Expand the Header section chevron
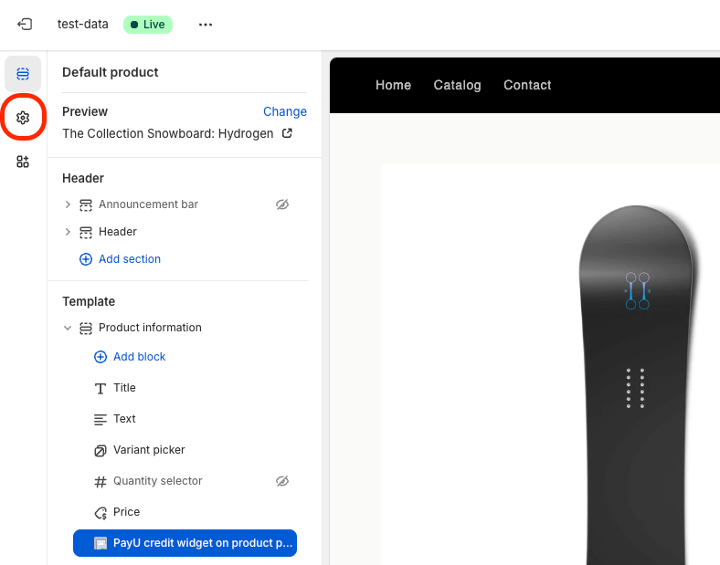The height and width of the screenshot is (565, 720). click(68, 232)
